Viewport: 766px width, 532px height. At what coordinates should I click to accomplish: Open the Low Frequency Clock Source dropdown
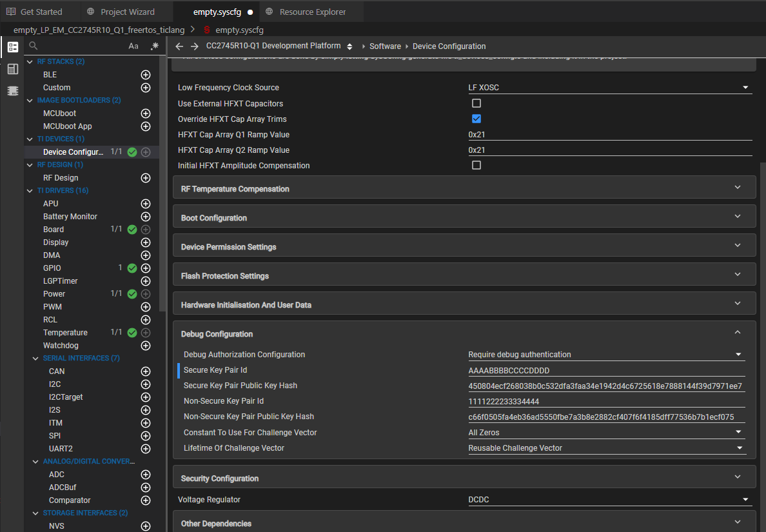tap(609, 88)
